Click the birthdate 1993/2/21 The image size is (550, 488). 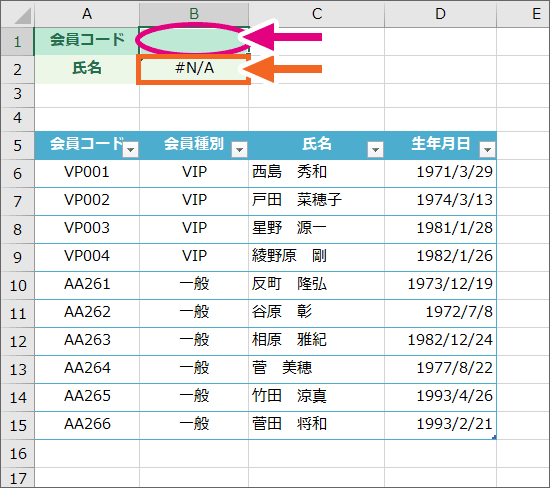(455, 424)
